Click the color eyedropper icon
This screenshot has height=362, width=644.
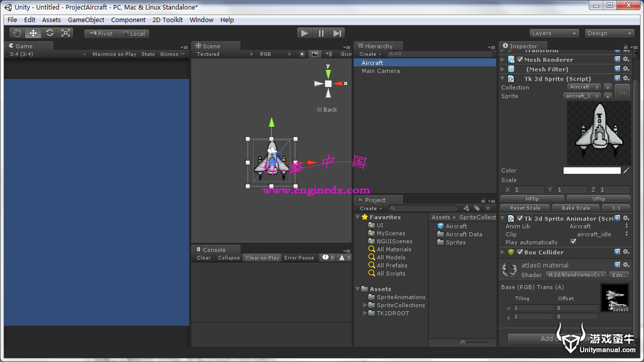(626, 170)
